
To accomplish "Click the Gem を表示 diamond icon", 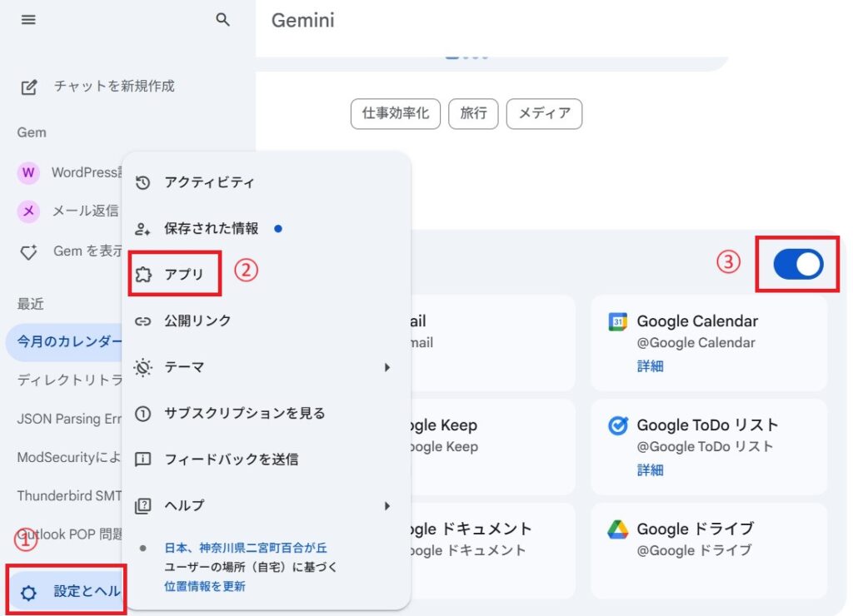I will (x=28, y=251).
